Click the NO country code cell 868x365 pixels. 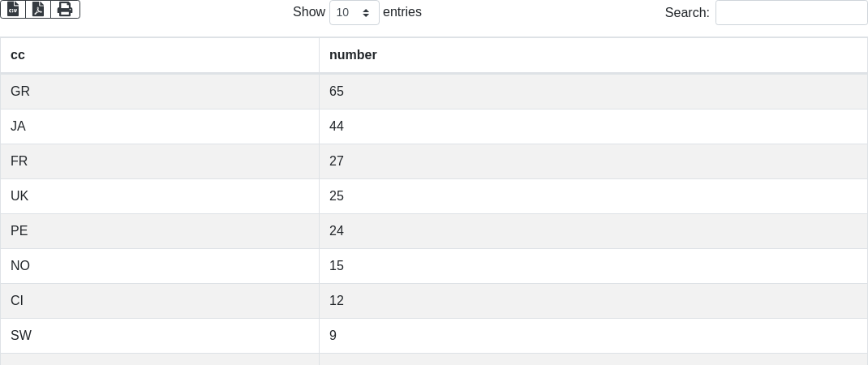coord(160,266)
